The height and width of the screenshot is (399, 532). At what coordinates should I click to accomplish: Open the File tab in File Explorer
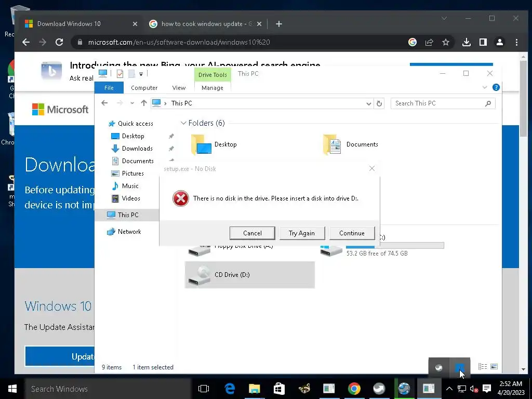[x=109, y=88]
